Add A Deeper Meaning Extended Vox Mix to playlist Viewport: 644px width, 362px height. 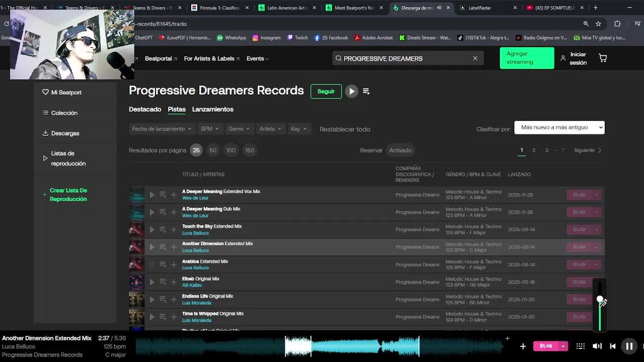174,195
